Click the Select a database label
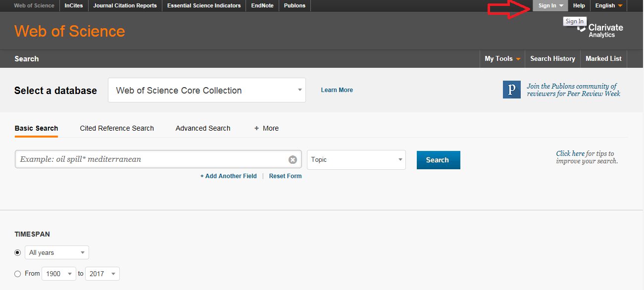Viewport: 644px width, 290px height. coord(55,91)
